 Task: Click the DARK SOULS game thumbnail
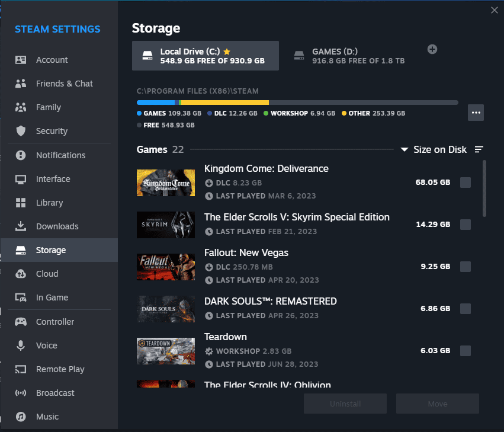[166, 309]
